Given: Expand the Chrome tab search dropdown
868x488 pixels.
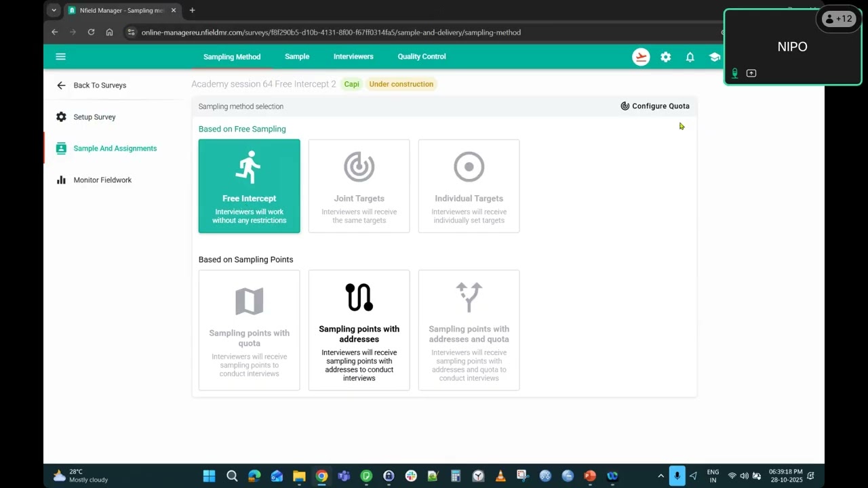Looking at the screenshot, I should click(x=54, y=10).
